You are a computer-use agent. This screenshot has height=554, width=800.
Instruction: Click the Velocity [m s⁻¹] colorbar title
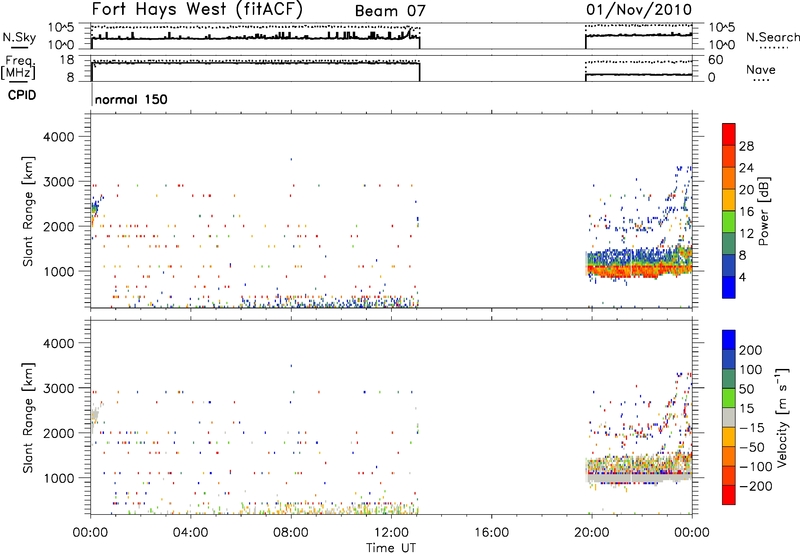click(782, 417)
